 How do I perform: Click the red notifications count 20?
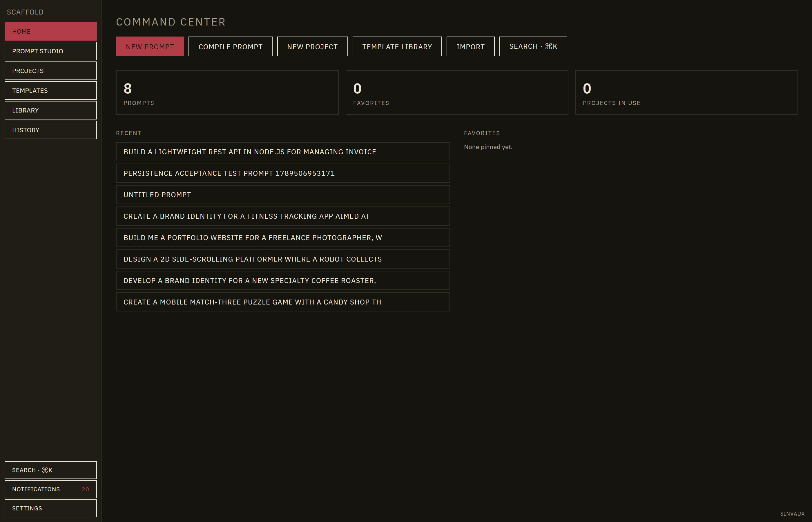tap(85, 489)
